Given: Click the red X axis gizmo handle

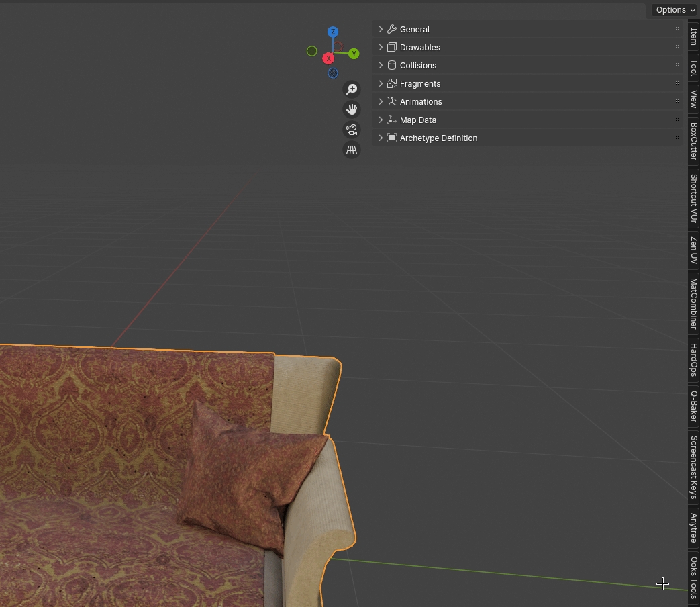Looking at the screenshot, I should click(x=329, y=58).
